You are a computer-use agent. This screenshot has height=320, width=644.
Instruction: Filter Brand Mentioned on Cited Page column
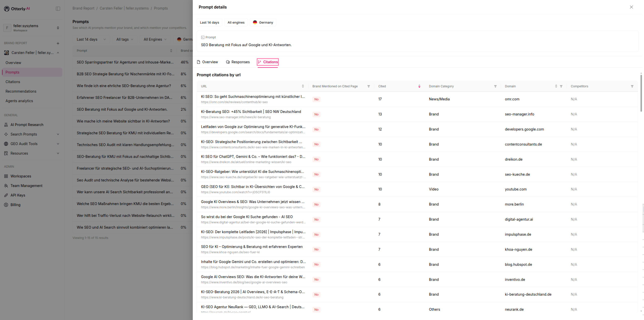coord(369,86)
